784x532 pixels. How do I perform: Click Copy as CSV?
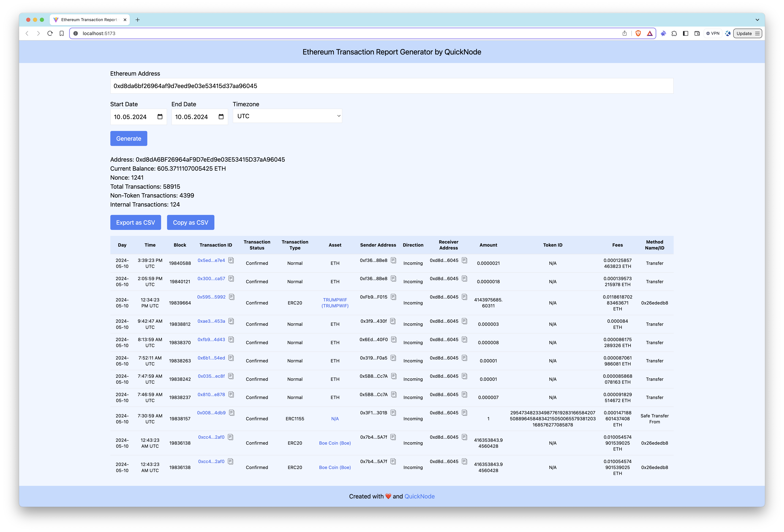coord(191,223)
